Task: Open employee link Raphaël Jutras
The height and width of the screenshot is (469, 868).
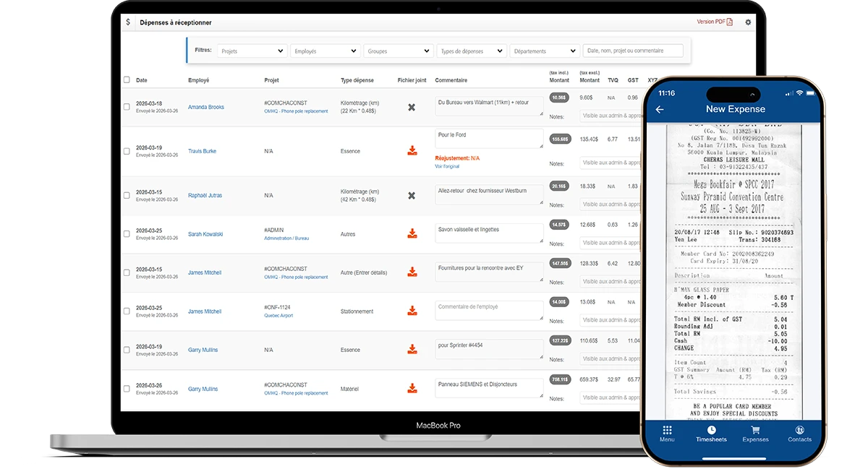Action: click(205, 195)
